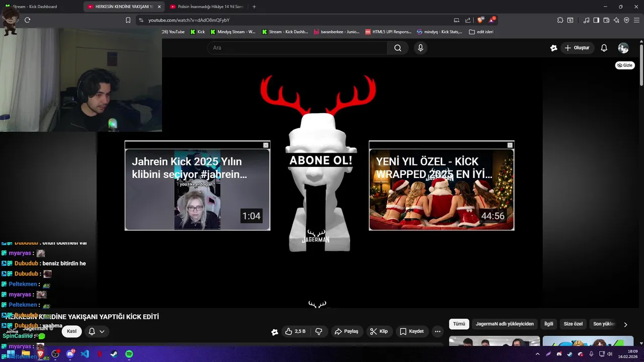Viewport: 644px width, 362px height.
Task: Click the sparkle icon beside Oluştur
Action: pos(553,48)
